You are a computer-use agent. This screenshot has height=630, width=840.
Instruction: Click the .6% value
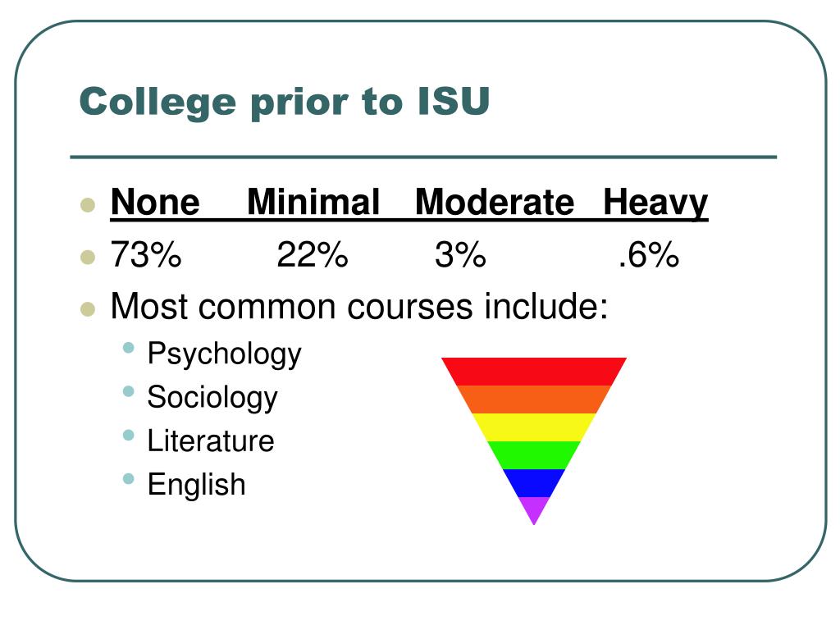648,254
